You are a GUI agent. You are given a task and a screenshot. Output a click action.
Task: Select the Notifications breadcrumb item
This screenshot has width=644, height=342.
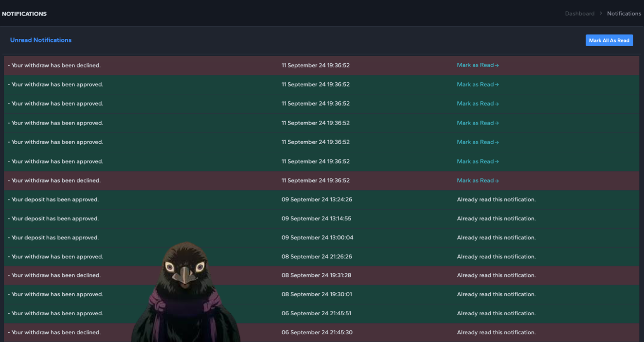pyautogui.click(x=624, y=14)
